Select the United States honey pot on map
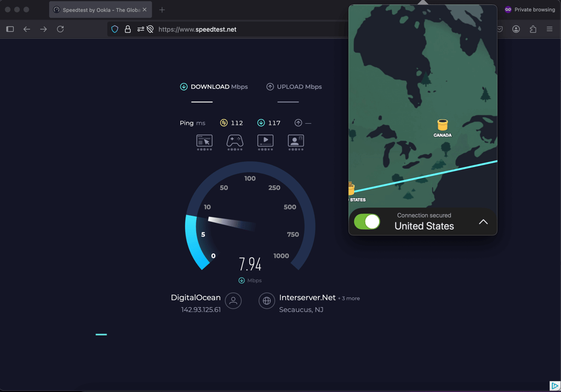This screenshot has height=392, width=561. tap(351, 188)
